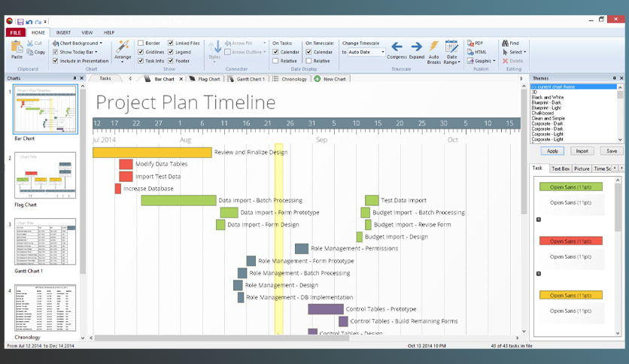Open the Arrow Outline dropdown
This screenshot has height=364, width=629.
click(264, 52)
